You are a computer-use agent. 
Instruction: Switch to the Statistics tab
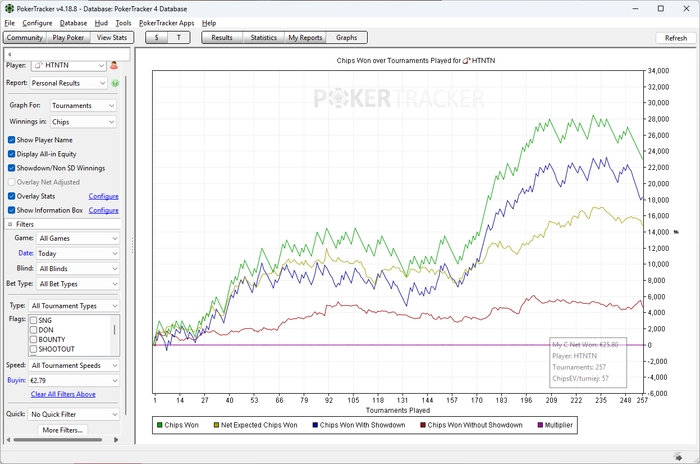263,38
